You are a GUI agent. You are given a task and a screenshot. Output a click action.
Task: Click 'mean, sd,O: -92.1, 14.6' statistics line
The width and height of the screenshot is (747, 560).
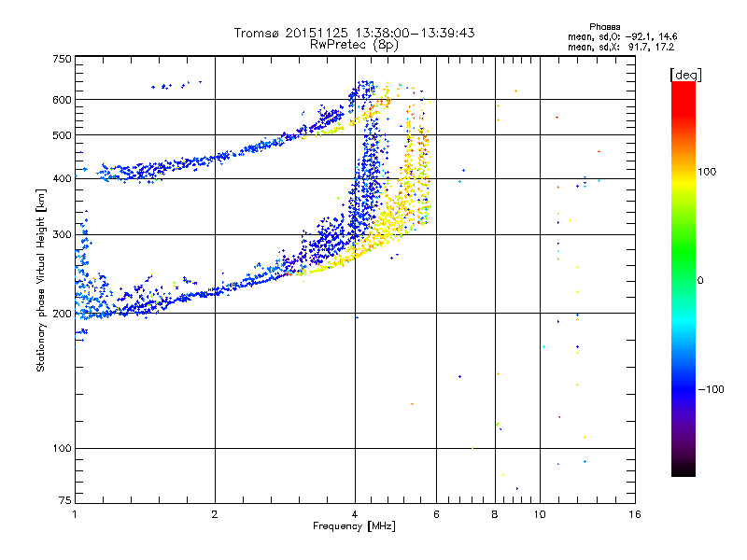(622, 36)
